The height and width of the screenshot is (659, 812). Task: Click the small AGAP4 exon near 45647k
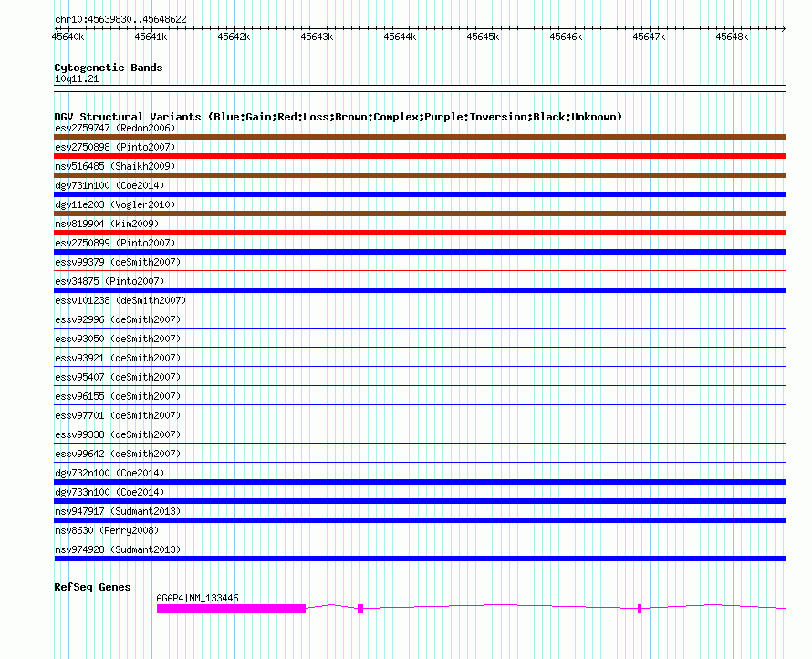640,609
